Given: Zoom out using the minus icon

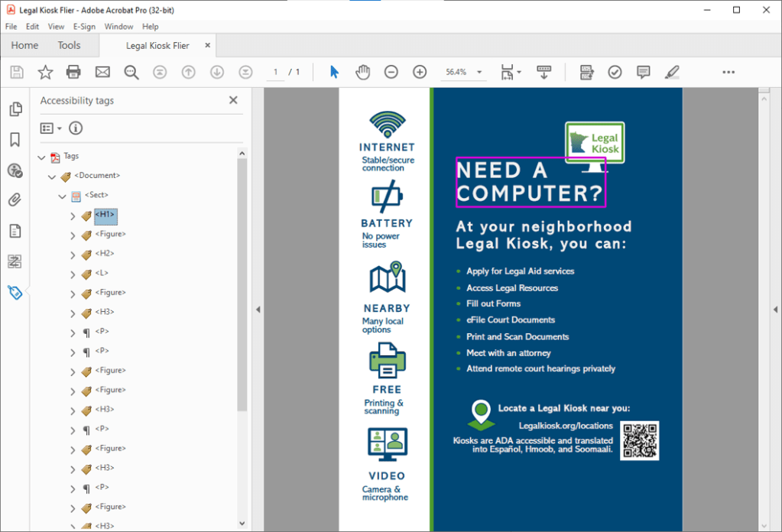Looking at the screenshot, I should click(x=391, y=71).
